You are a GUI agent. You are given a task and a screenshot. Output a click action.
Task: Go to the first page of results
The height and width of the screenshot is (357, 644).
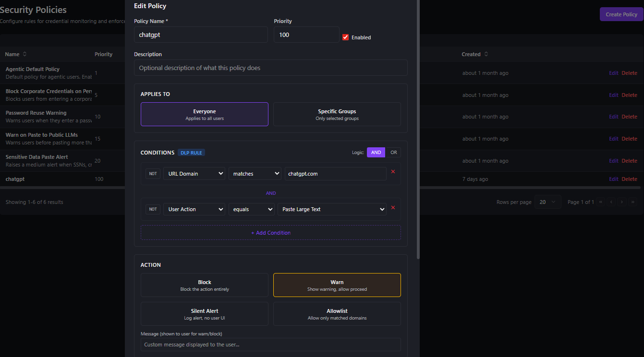(x=600, y=202)
